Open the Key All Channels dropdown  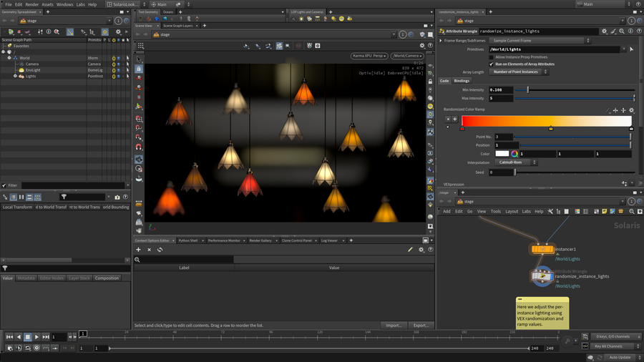coord(615,346)
